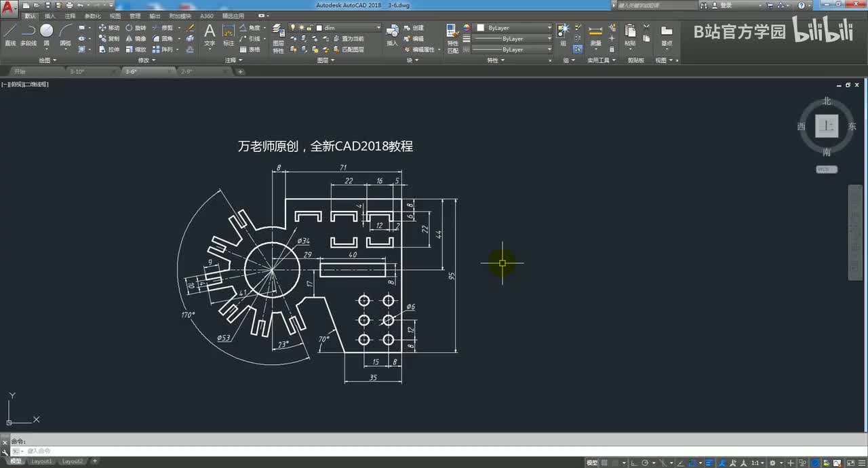Open the Layout1 tab

tap(41, 461)
